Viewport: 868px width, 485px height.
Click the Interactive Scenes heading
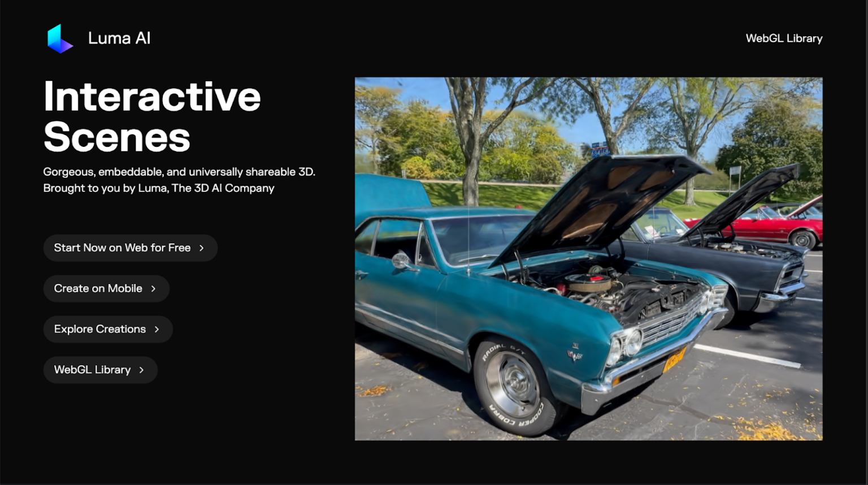point(152,116)
